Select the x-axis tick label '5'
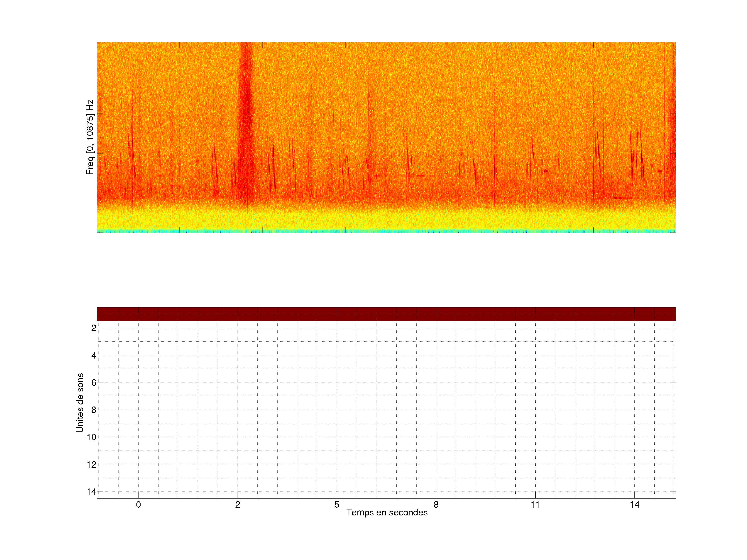747x560 pixels. click(337, 505)
